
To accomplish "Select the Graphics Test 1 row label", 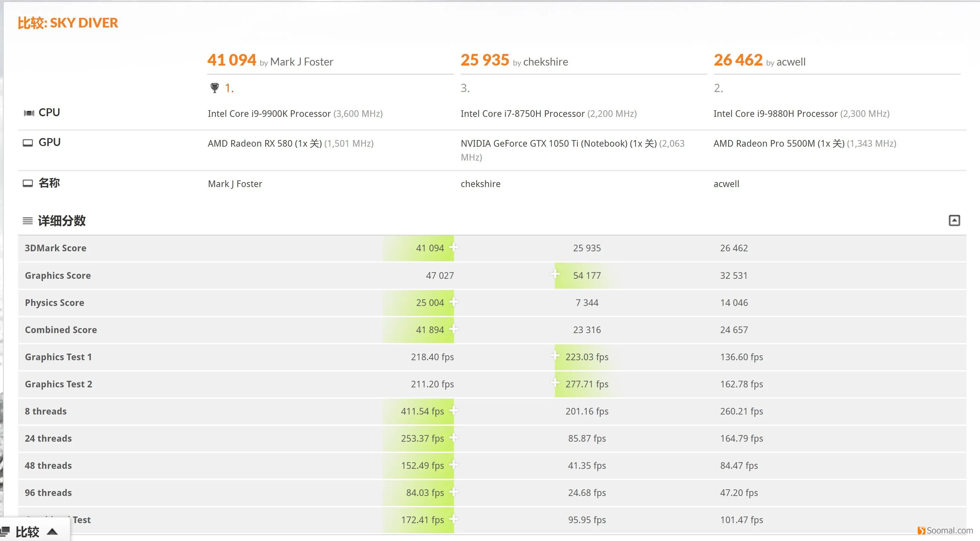I will point(58,357).
